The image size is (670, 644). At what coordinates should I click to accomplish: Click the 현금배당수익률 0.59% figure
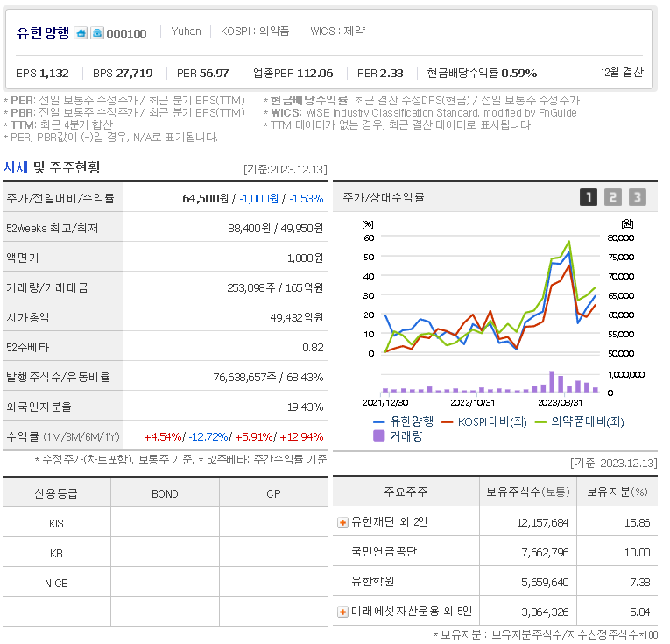(x=482, y=74)
